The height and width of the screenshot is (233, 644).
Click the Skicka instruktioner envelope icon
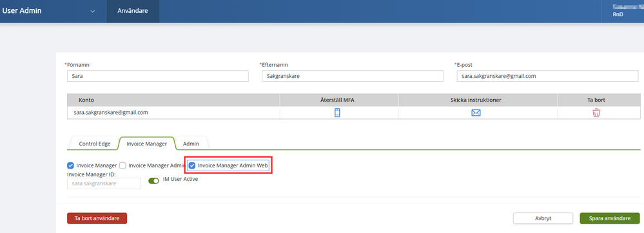click(x=476, y=113)
